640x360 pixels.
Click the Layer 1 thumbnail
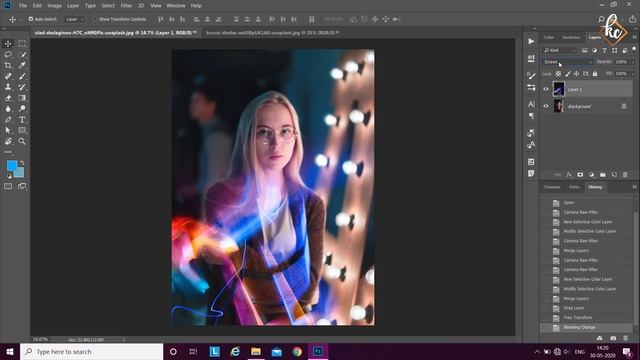558,89
